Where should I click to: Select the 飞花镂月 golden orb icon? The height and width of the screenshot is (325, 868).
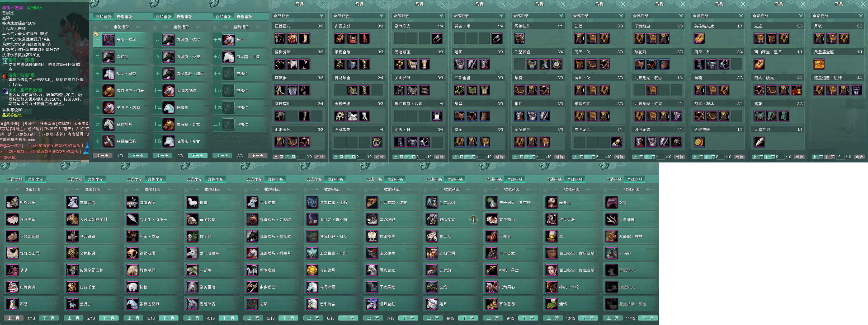(x=312, y=270)
